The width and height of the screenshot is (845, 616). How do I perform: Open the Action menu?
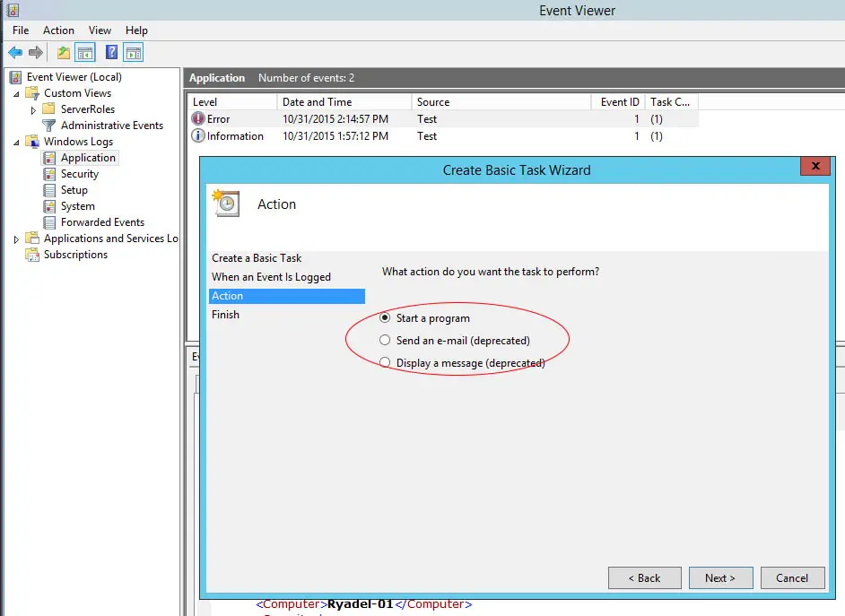pos(58,30)
